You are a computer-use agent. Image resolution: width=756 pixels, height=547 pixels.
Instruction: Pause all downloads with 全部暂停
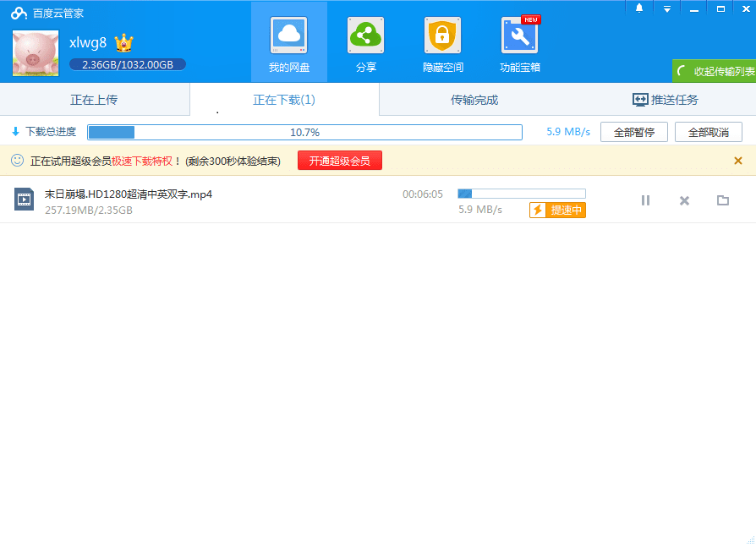pos(634,132)
